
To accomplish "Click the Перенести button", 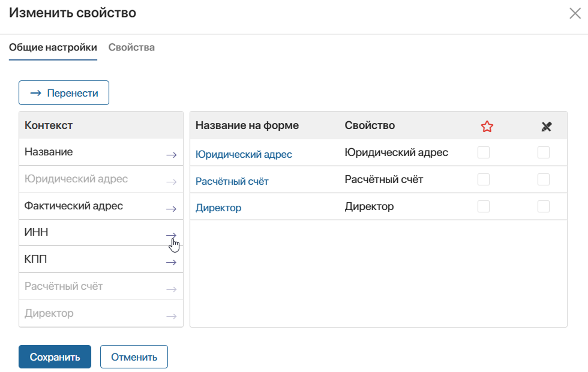I will pos(64,92).
